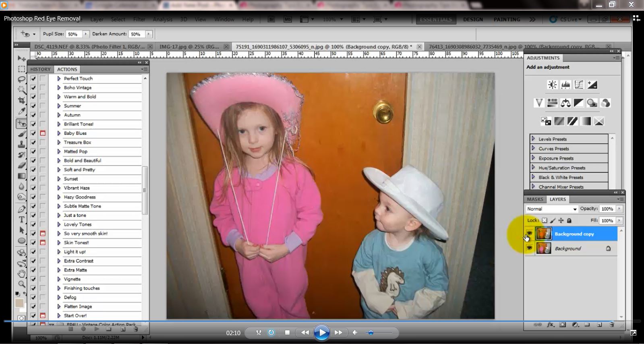Uncheck the Vignette action checkbox

click(33, 279)
